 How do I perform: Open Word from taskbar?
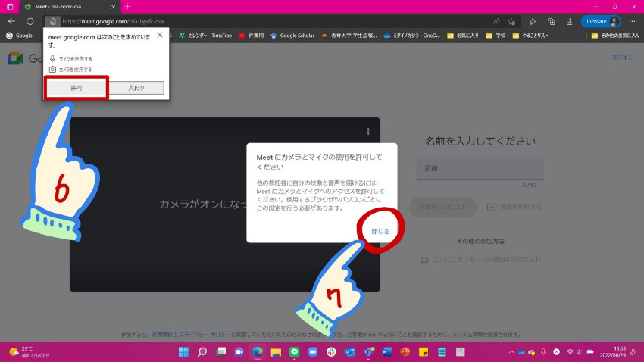[x=386, y=351]
